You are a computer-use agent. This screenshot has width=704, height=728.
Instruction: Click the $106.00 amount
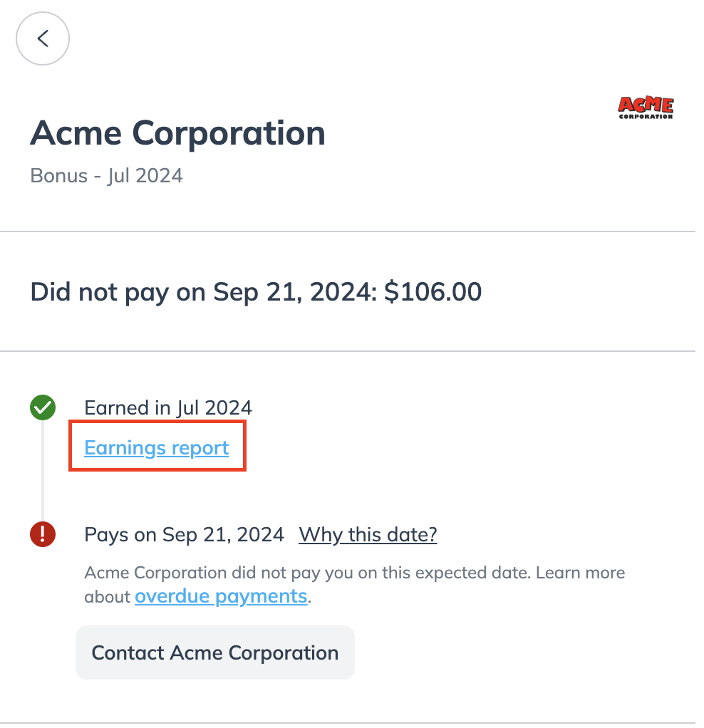[x=433, y=291]
